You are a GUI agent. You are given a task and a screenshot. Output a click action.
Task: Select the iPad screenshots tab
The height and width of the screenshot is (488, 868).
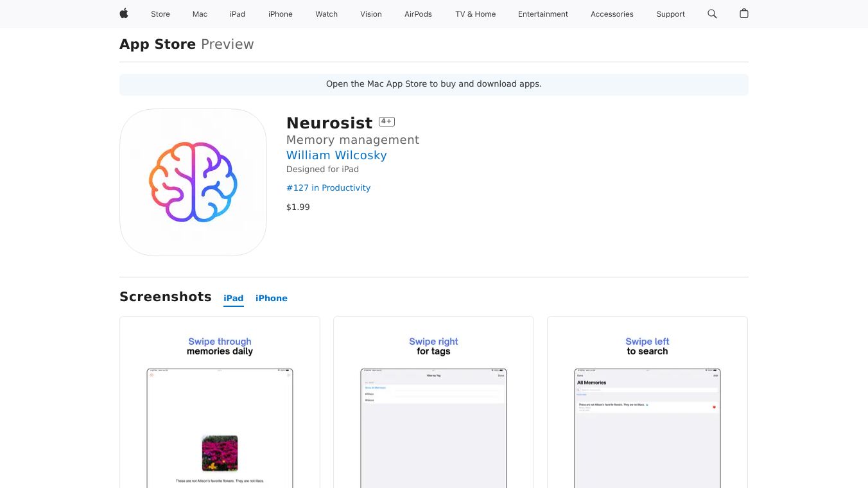point(234,299)
